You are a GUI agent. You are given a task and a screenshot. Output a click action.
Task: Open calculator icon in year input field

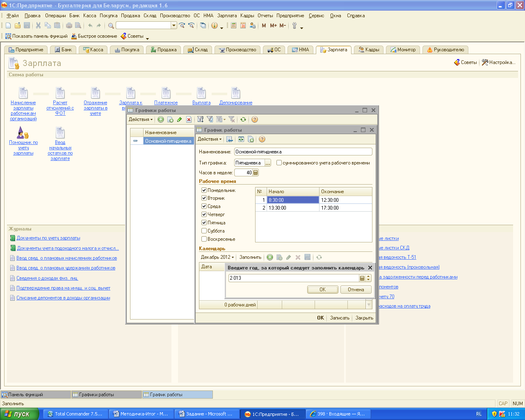[x=362, y=278]
